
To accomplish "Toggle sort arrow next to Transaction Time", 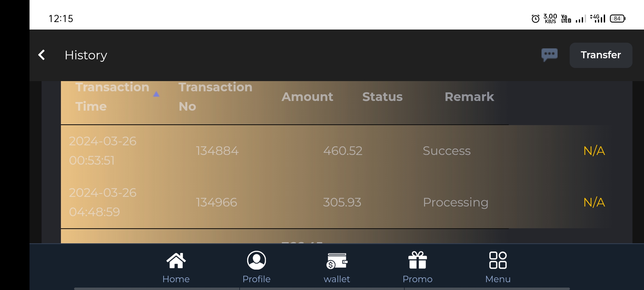I will [156, 94].
